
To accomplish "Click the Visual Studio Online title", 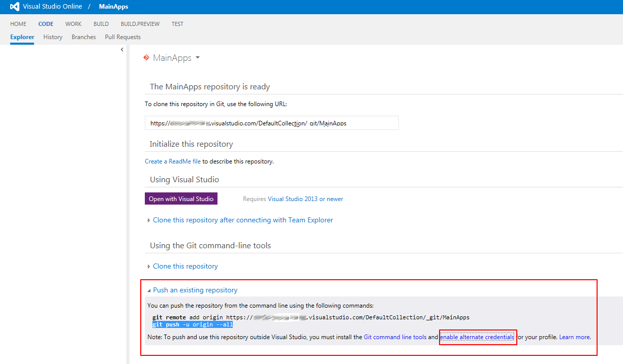I will point(52,7).
